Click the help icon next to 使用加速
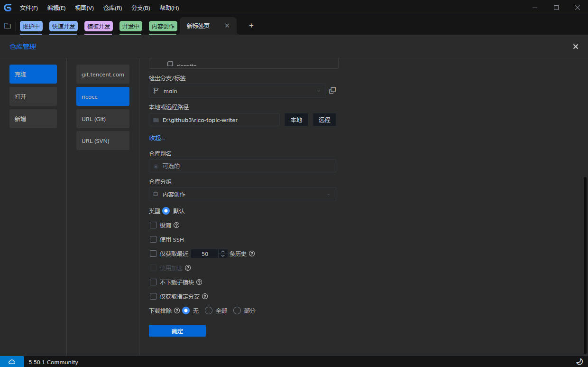 coord(188,268)
